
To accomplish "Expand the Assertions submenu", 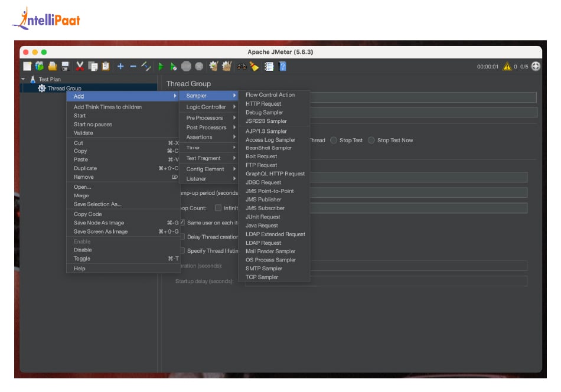I will pos(208,137).
